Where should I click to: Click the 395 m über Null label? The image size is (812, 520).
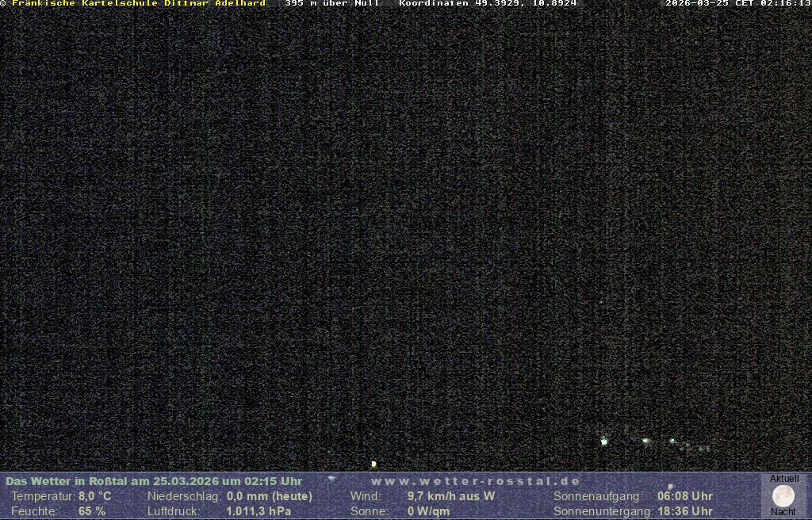[331, 4]
